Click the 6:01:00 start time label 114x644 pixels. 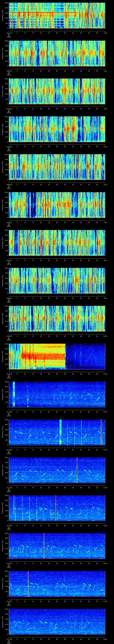pos(9,33)
